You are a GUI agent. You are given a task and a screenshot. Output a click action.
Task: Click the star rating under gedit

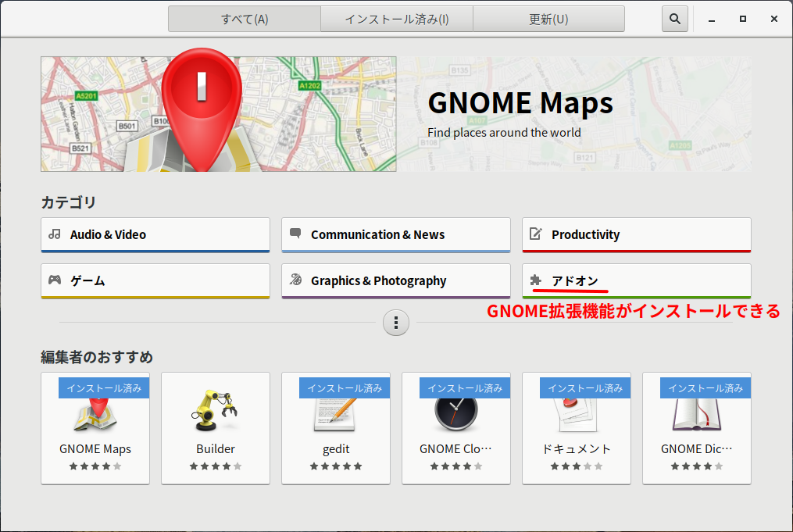pyautogui.click(x=336, y=466)
